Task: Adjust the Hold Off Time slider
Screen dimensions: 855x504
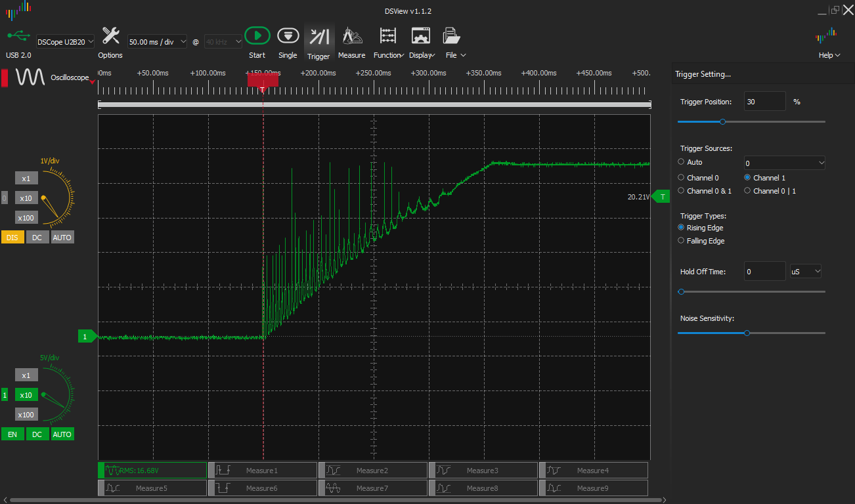Action: pos(751,291)
